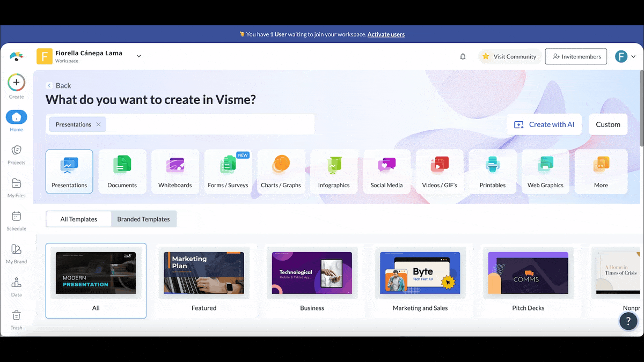Select the Whiteboards category
The image size is (644, 362).
pyautogui.click(x=175, y=172)
